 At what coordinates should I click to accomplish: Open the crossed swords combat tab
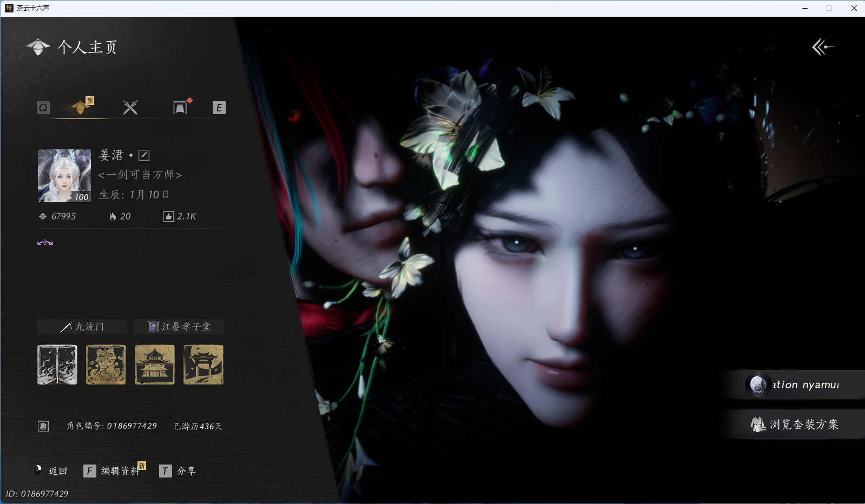(x=130, y=107)
